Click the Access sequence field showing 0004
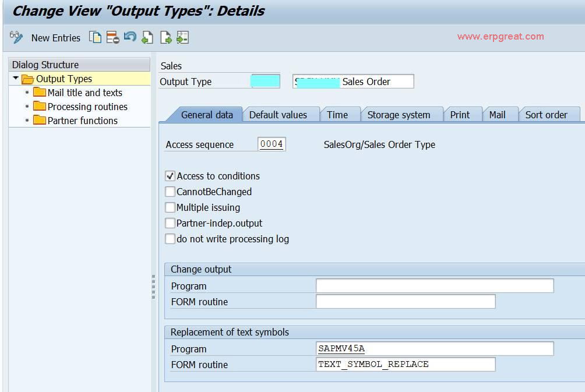Screen dimensions: 585x392 (272, 144)
